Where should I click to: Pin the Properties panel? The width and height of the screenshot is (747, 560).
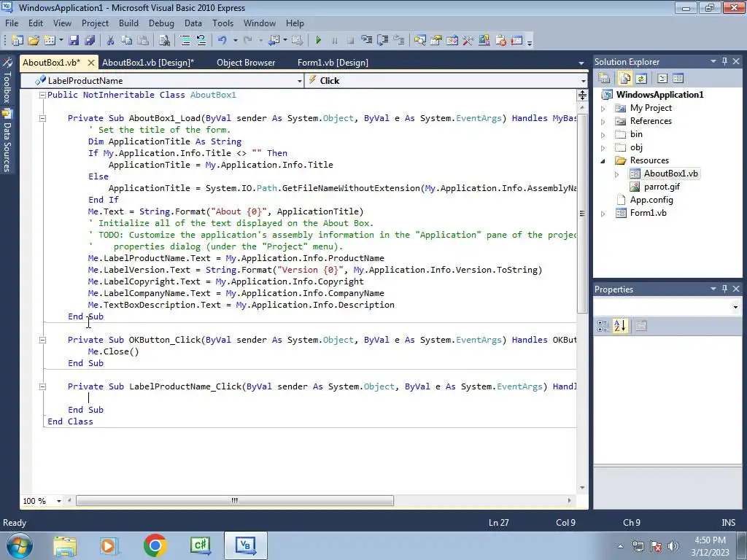click(724, 289)
